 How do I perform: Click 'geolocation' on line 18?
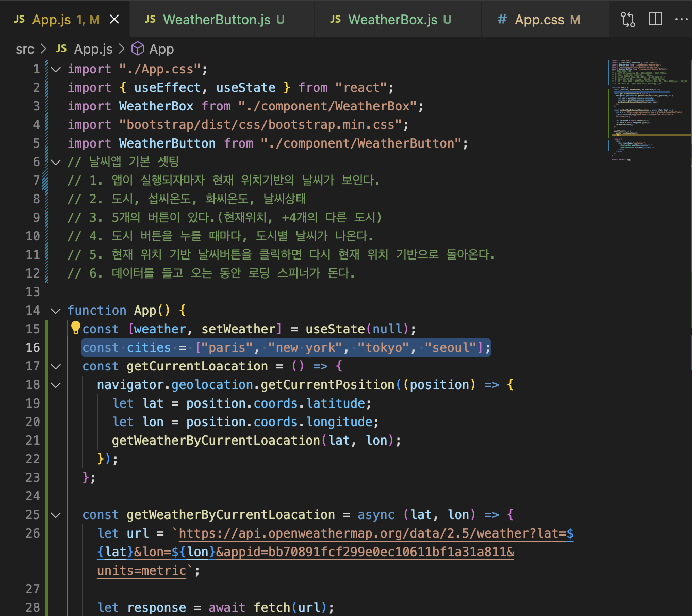point(212,385)
